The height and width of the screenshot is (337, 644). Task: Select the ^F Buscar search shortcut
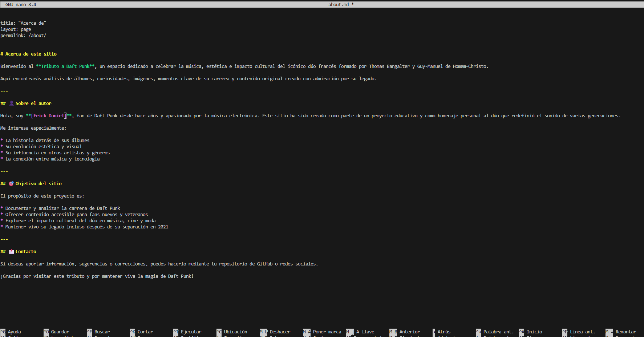98,332
